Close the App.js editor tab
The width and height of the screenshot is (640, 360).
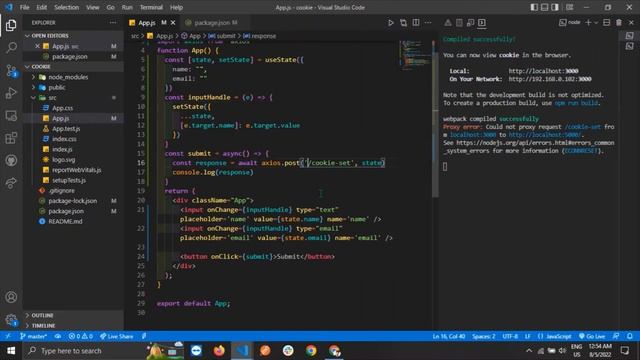tap(173, 23)
